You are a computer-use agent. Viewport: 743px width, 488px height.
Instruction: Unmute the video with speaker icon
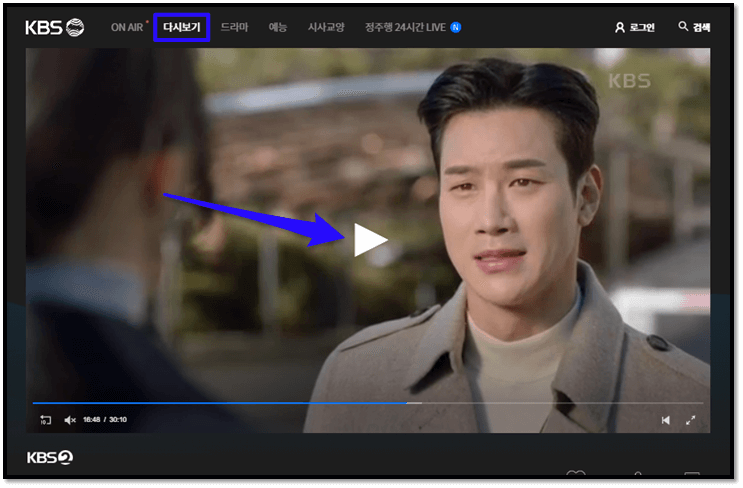click(x=70, y=420)
